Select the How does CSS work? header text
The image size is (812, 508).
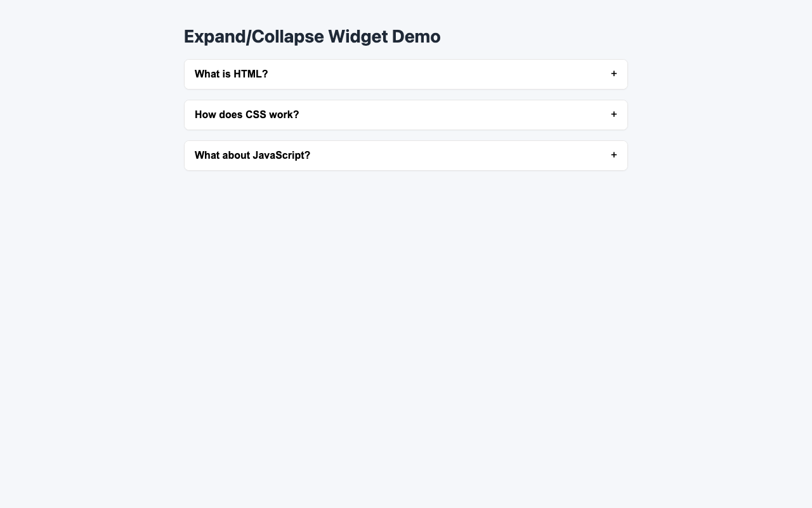247,114
